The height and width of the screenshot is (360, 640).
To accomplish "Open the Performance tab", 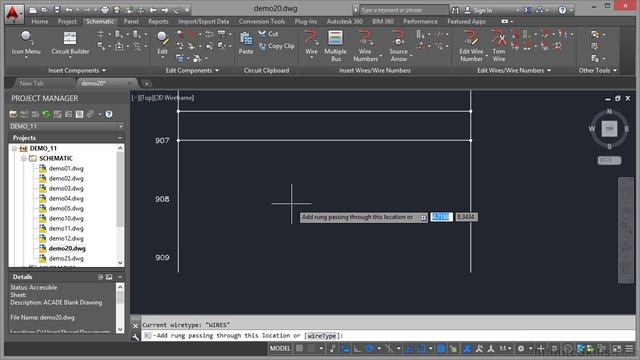I will coord(420,21).
